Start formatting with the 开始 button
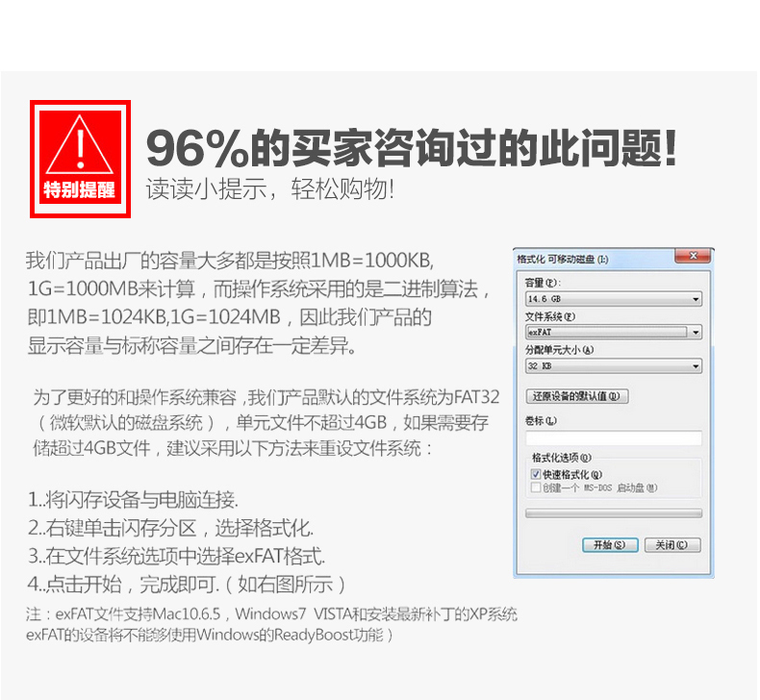This screenshot has width=760, height=700. click(610, 545)
